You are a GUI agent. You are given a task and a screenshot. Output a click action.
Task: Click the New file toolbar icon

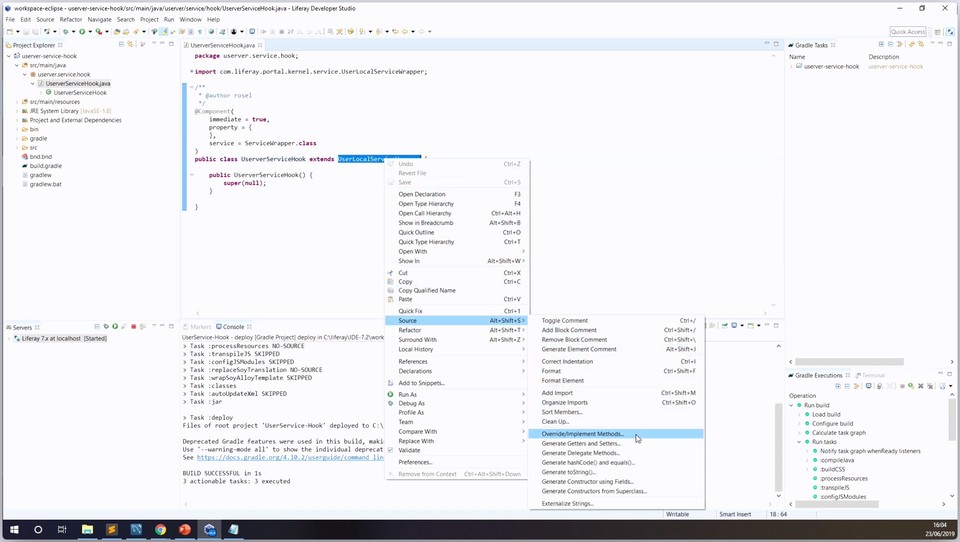pyautogui.click(x=9, y=31)
